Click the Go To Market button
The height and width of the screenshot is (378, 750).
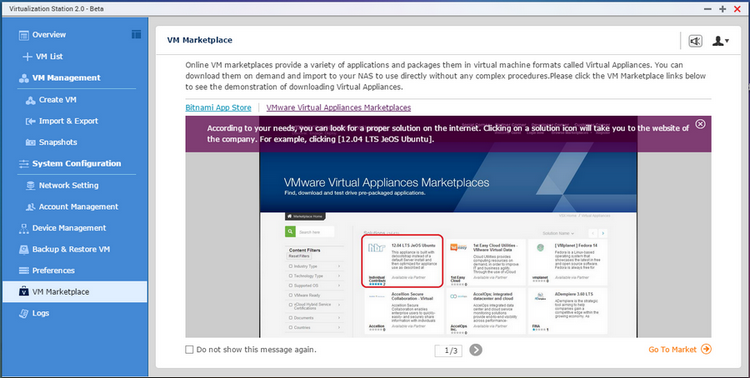680,349
